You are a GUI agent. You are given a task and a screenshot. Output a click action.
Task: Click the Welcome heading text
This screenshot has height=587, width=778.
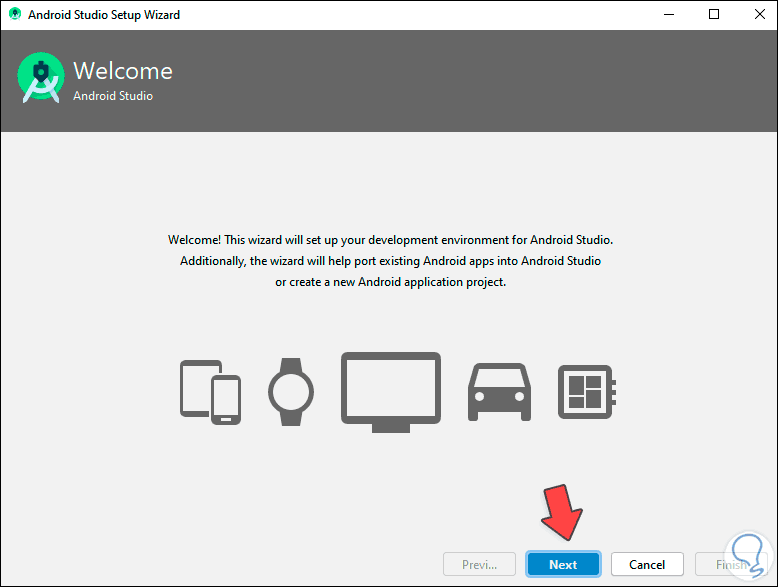123,71
